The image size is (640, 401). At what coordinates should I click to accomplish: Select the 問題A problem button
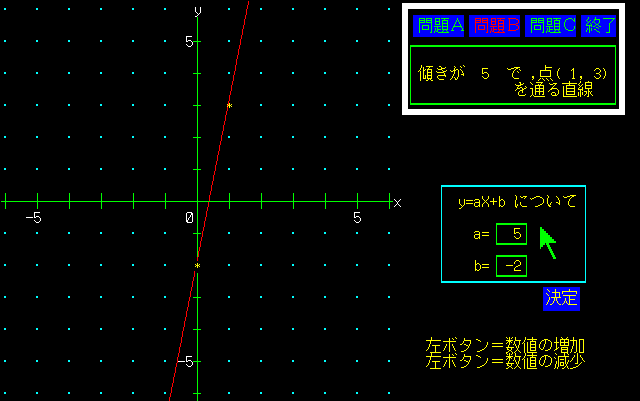coord(440,27)
